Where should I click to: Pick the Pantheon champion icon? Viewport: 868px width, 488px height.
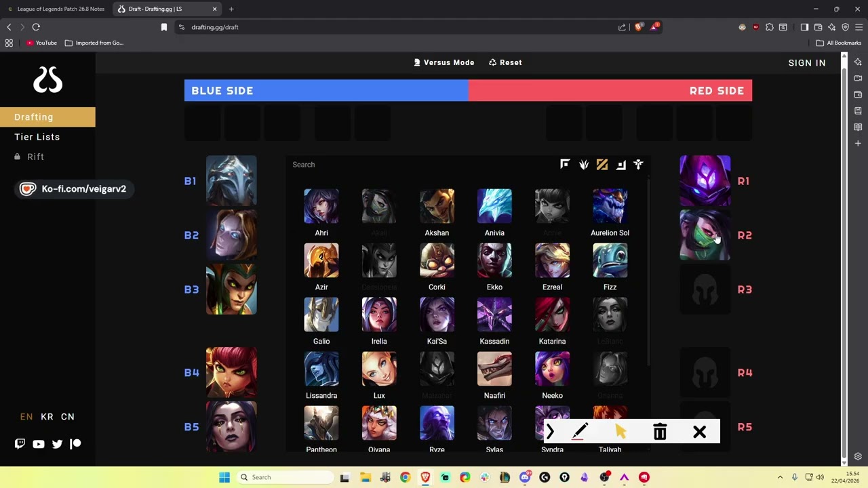point(321,423)
